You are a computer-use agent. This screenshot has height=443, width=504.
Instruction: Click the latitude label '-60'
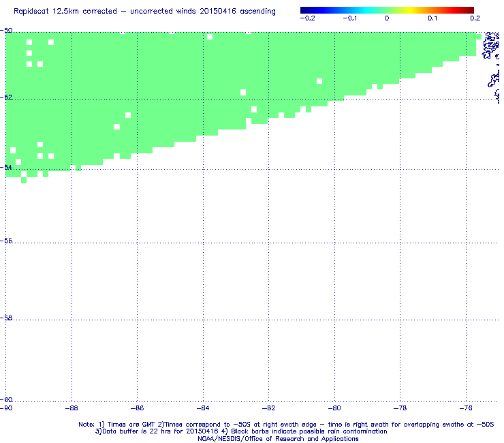point(6,399)
